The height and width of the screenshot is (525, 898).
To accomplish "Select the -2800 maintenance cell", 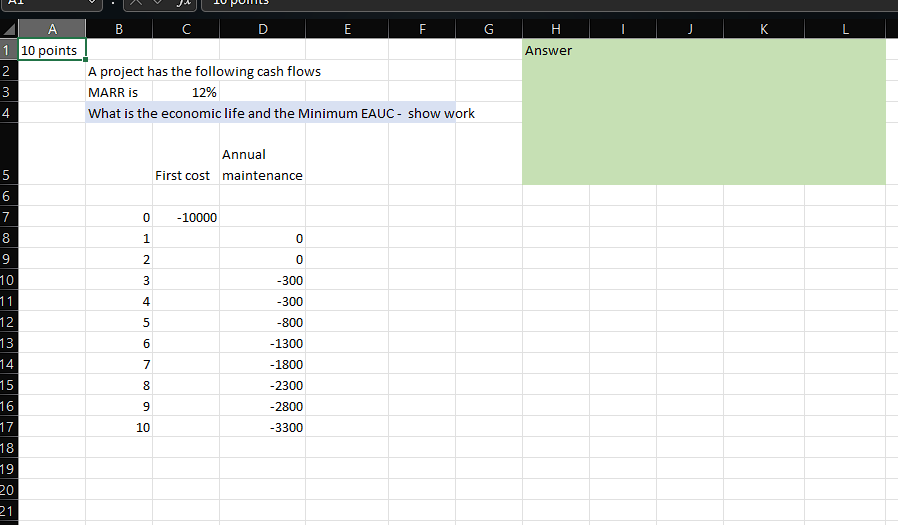I will [263, 406].
